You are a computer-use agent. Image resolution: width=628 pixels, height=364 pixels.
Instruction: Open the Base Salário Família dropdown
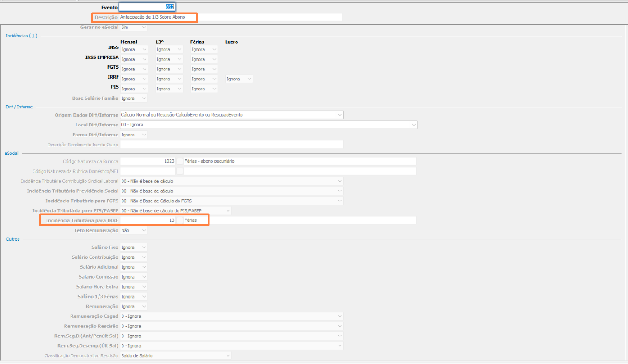[x=134, y=98]
